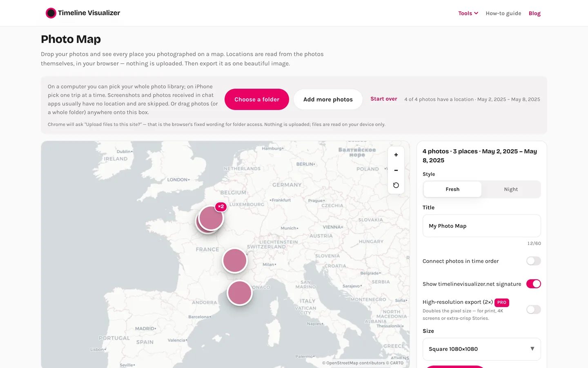This screenshot has height=368, width=588.
Task: Open the How-to guide page
Action: [503, 13]
